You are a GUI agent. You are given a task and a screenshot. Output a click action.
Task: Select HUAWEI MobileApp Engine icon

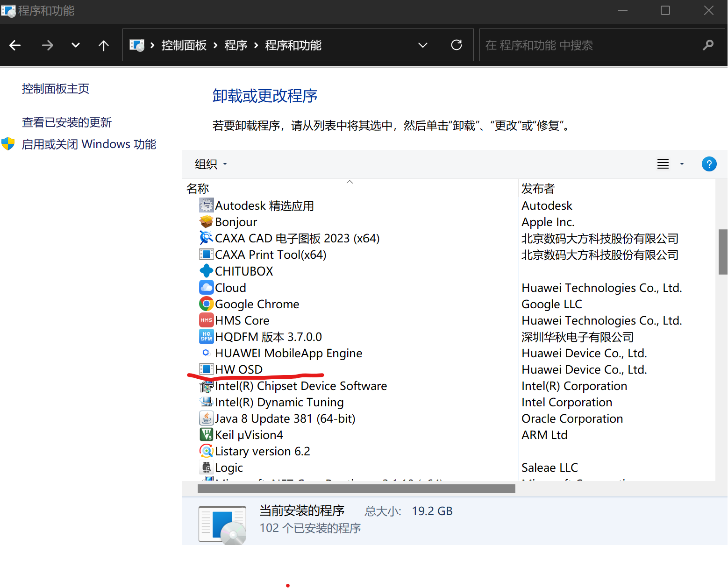[x=206, y=353]
